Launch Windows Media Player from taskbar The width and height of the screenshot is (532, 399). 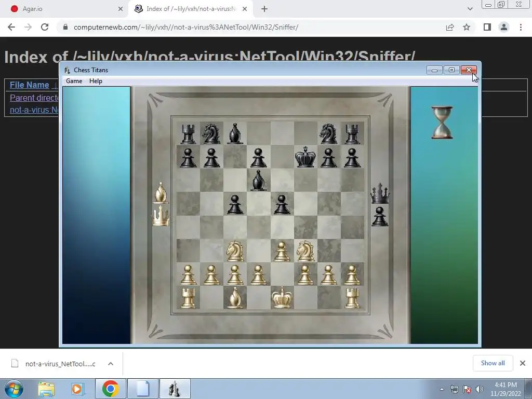77,389
